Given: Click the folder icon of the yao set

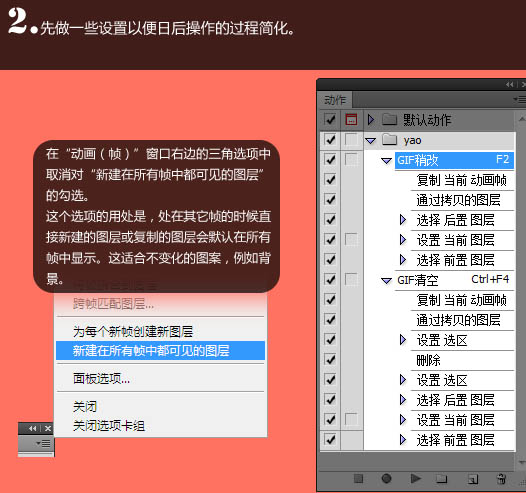Looking at the screenshot, I should pyautogui.click(x=389, y=140).
